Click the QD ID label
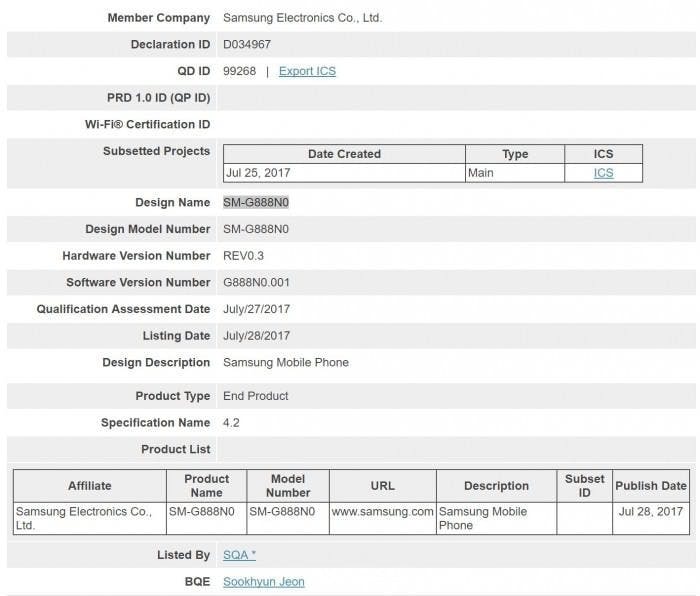This screenshot has width=700, height=596. click(193, 71)
